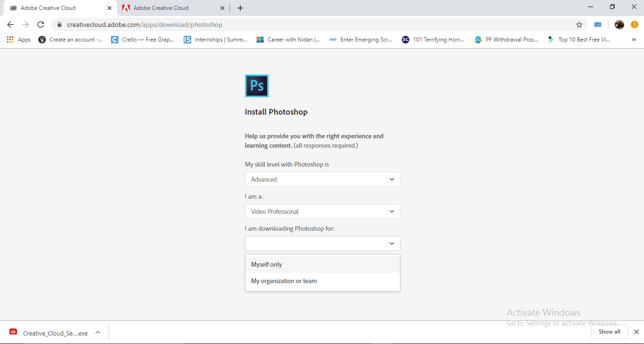Open the Crello Free Graphics bookmark

coord(143,40)
